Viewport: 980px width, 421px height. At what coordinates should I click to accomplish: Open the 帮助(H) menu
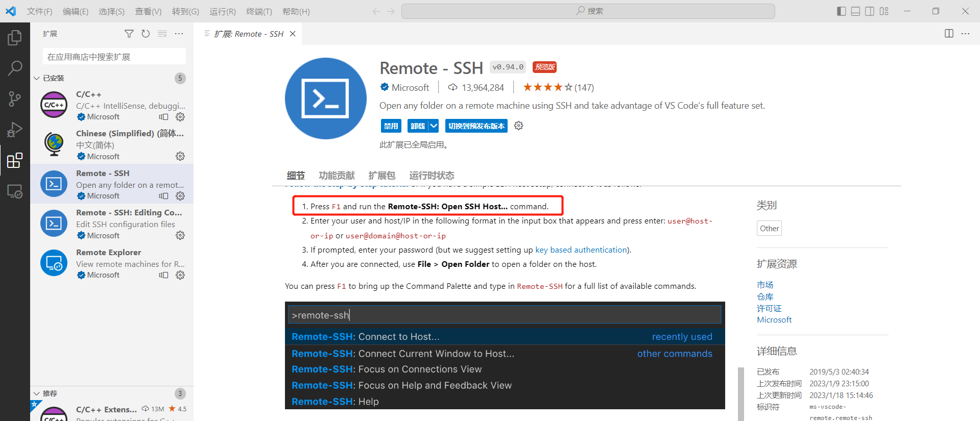tap(296, 11)
